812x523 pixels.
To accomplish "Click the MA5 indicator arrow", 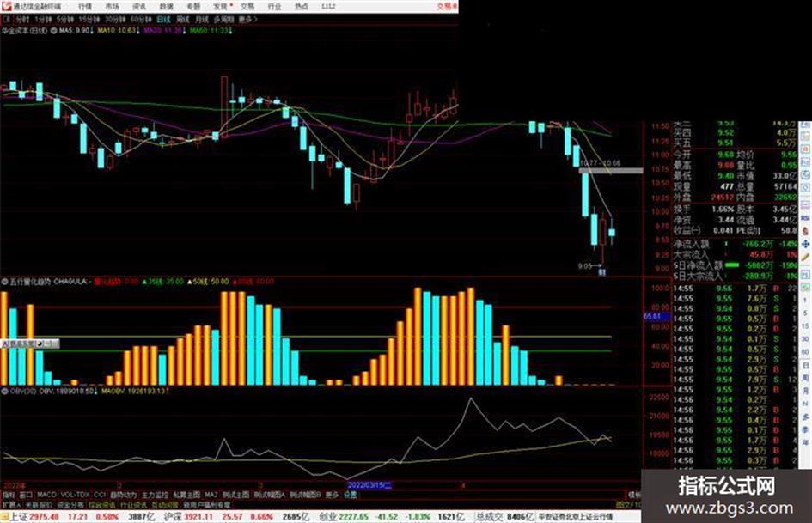I will [x=92, y=31].
